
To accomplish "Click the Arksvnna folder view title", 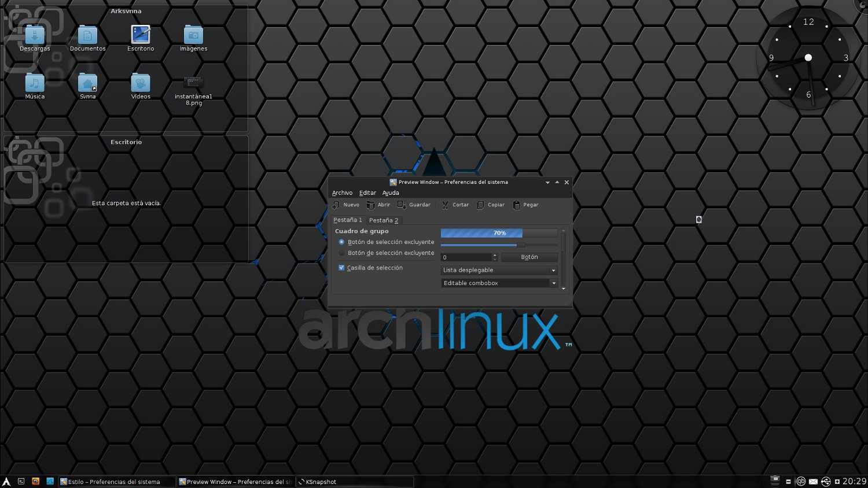I will coord(126,11).
